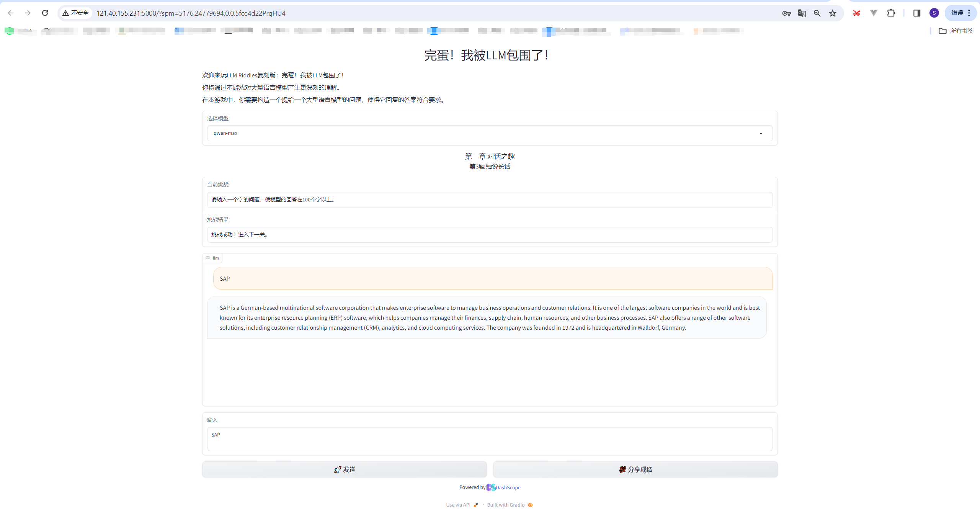
Task: Go forward to the next page
Action: pos(28,13)
